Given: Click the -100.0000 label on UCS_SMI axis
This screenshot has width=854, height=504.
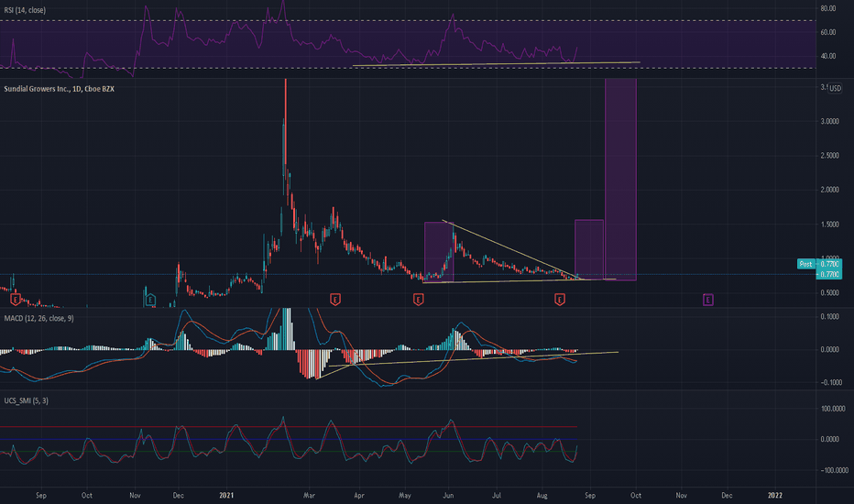Looking at the screenshot, I should point(833,470).
